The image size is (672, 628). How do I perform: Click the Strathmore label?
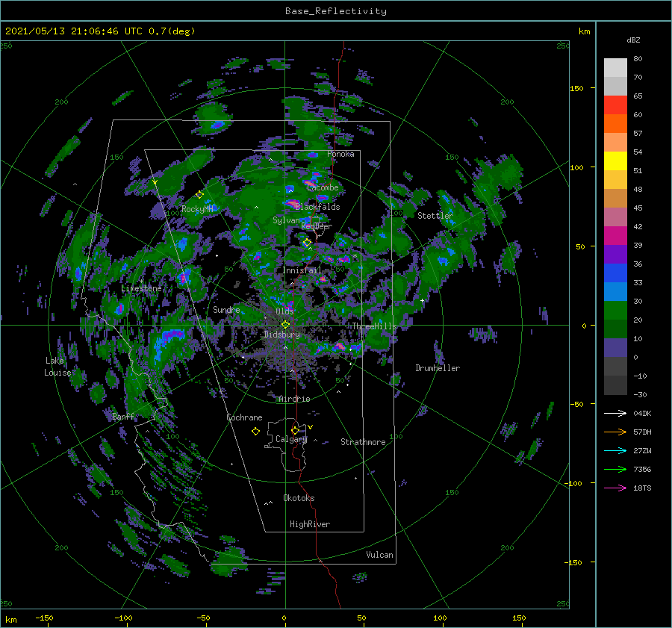coord(363,442)
